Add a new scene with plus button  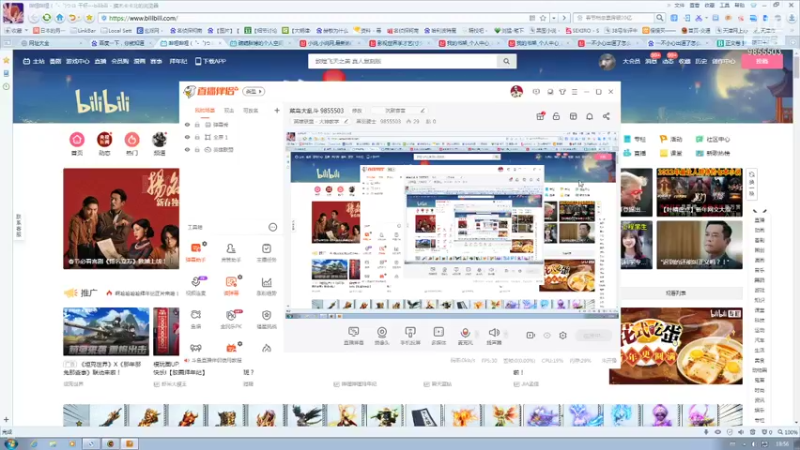277,110
